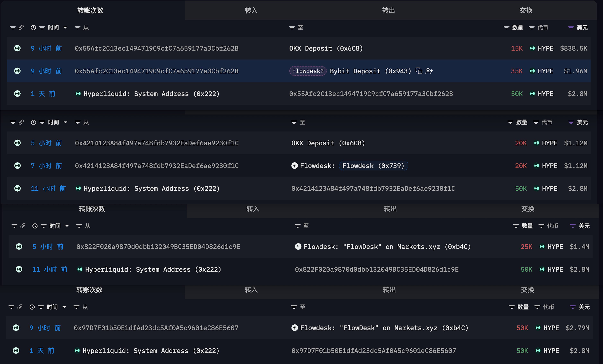Select the 转入 tab above the bottom table

[x=251, y=290]
